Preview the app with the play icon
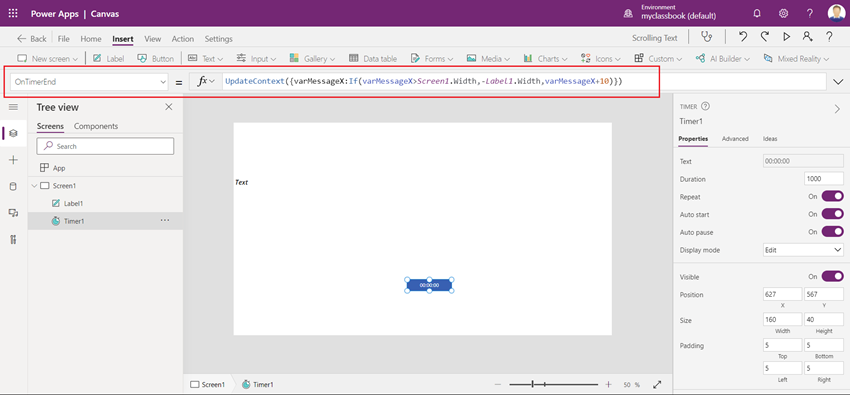This screenshot has height=395, width=850. [x=787, y=37]
